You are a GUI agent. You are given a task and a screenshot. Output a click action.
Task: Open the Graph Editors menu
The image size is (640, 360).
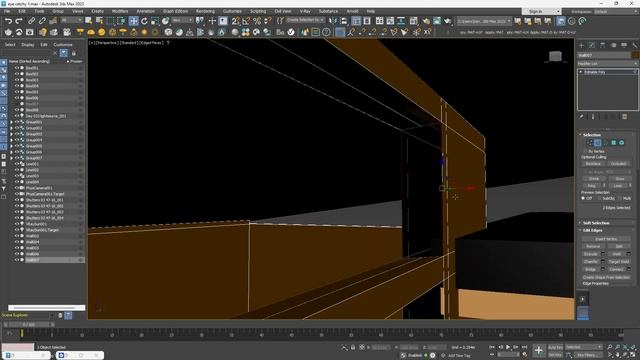[x=175, y=11]
